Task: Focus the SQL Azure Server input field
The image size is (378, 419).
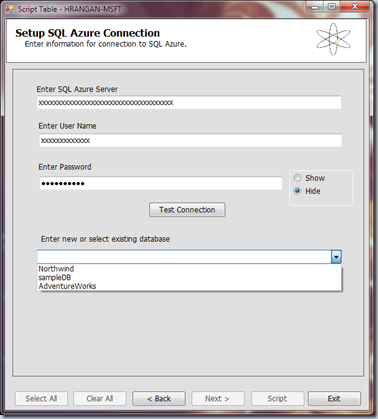Action: pos(189,103)
